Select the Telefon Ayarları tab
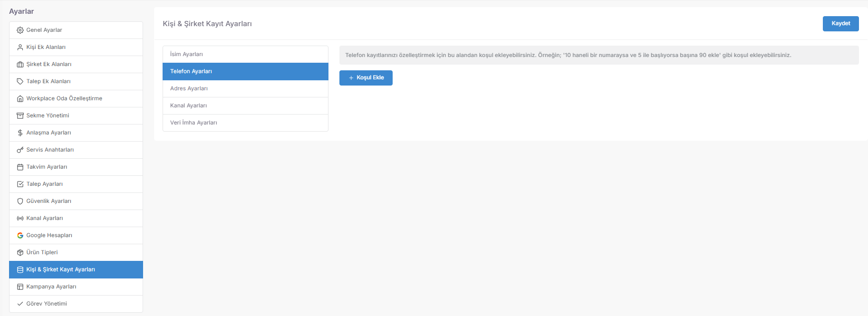This screenshot has height=316, width=868. pos(245,71)
